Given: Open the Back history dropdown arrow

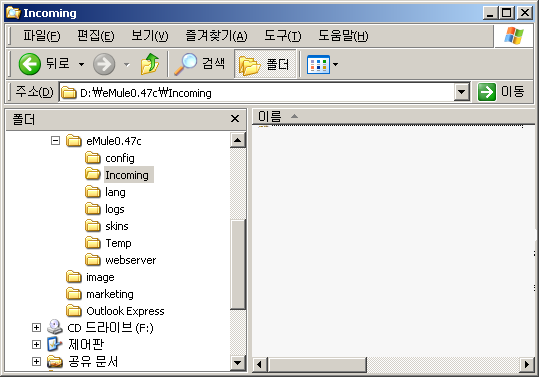Looking at the screenshot, I should tap(81, 64).
